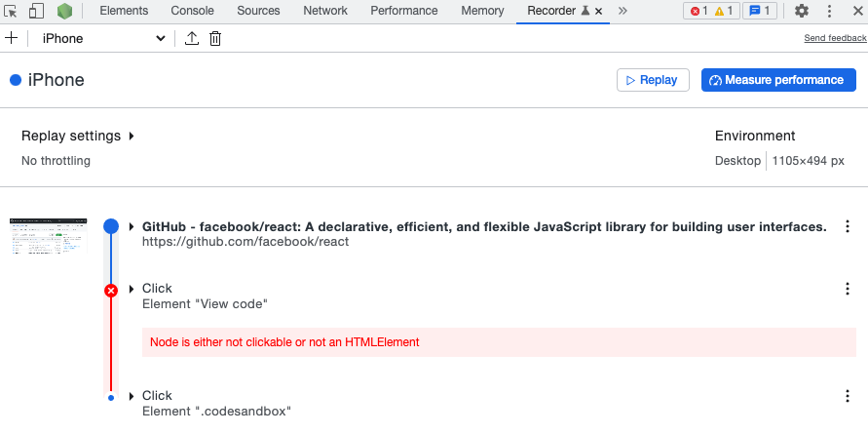Image resolution: width=868 pixels, height=434 pixels.
Task: Click the Element "View code" description
Action: pyautogui.click(x=205, y=303)
